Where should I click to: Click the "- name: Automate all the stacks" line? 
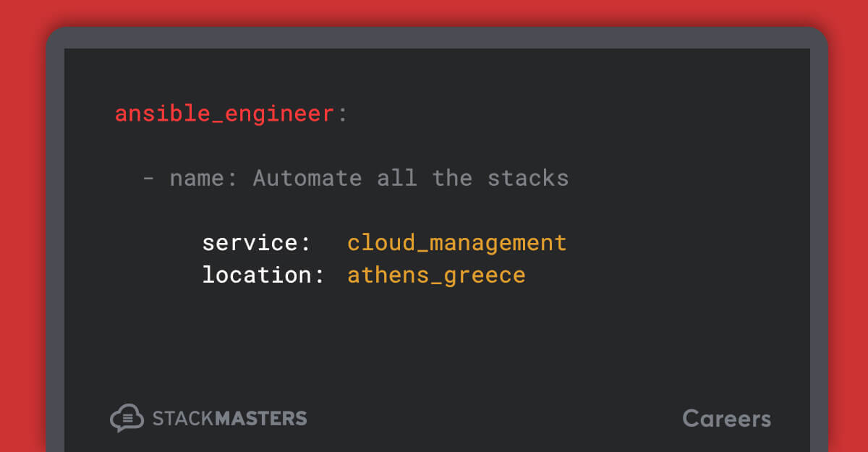[355, 178]
